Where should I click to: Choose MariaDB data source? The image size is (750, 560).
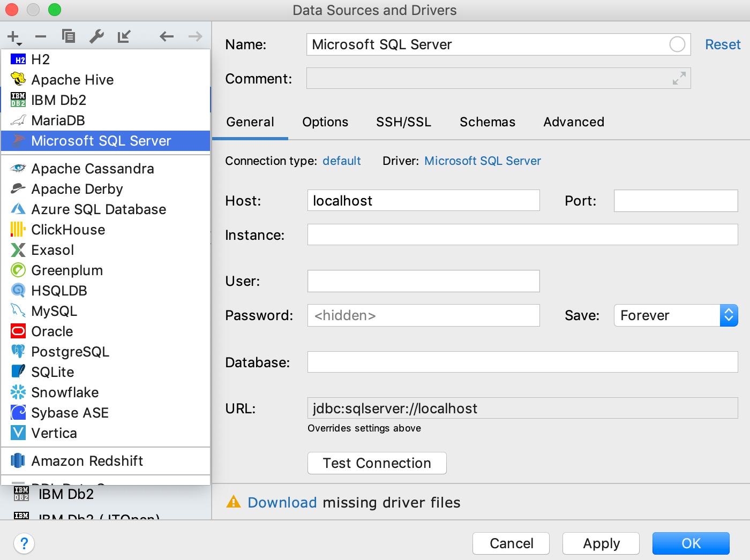tap(106, 120)
